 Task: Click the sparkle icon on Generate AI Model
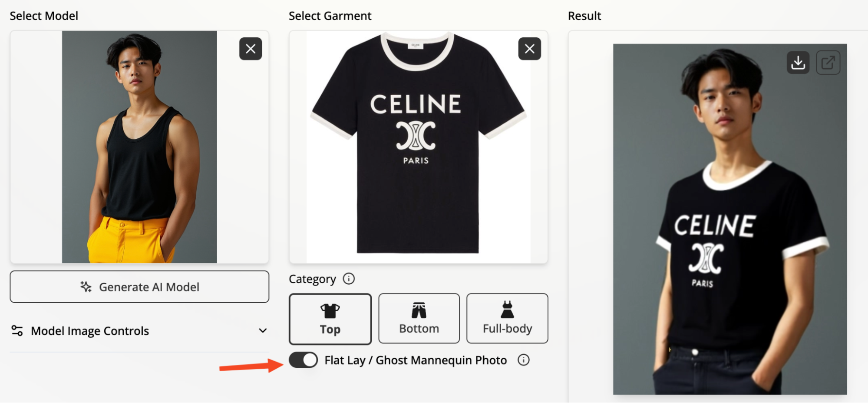[86, 287]
